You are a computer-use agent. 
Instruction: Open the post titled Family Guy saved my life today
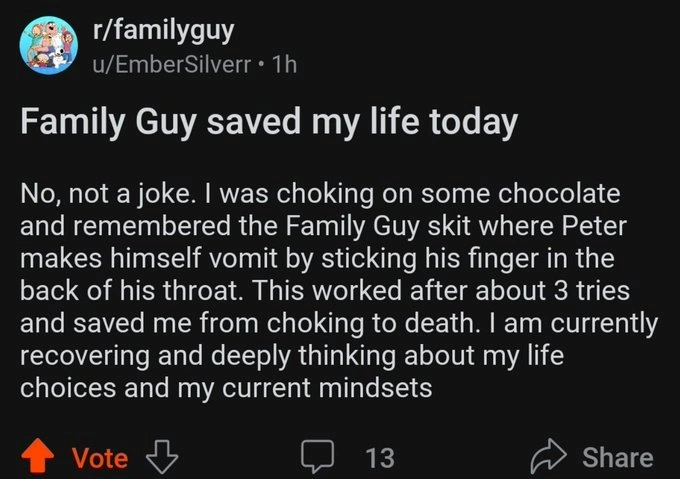pos(270,123)
